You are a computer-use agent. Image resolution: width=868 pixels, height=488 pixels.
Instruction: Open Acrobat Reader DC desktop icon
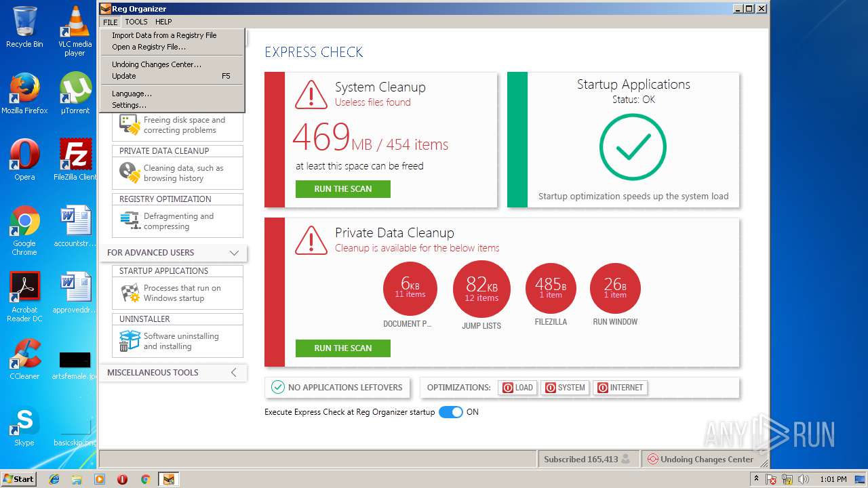coord(24,297)
